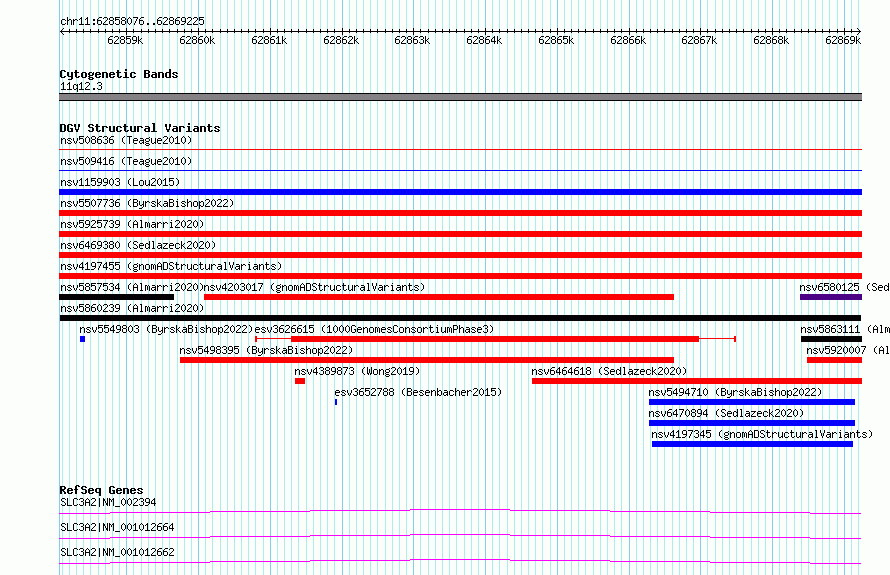The height and width of the screenshot is (575, 890).
Task: Select nsv5498395 (ByrskaBishop2022) label
Action: pos(266,350)
